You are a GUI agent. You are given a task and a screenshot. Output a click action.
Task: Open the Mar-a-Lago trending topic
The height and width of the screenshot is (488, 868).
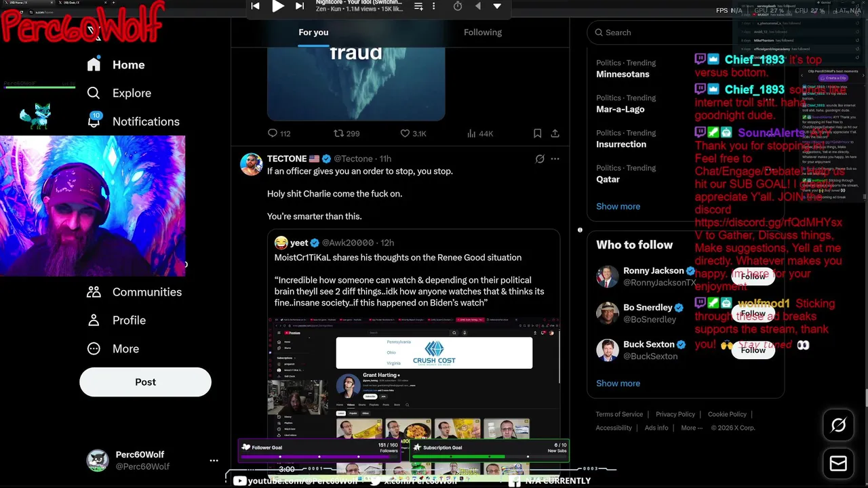pos(620,109)
